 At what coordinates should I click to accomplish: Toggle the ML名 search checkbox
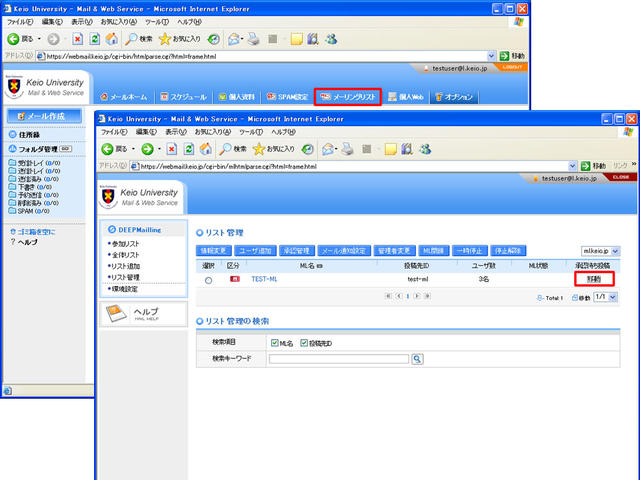[275, 343]
